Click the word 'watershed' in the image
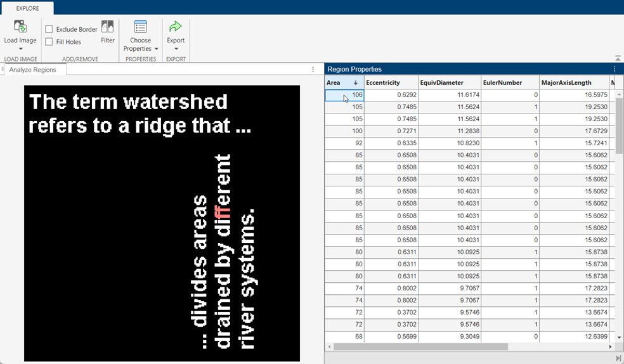The width and height of the screenshot is (624, 364). click(x=176, y=102)
